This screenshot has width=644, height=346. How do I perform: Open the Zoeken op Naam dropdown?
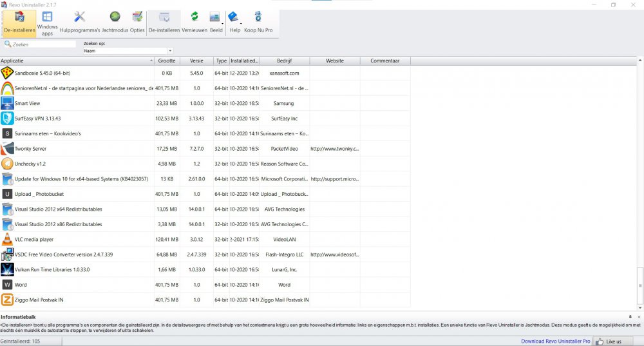click(x=170, y=51)
